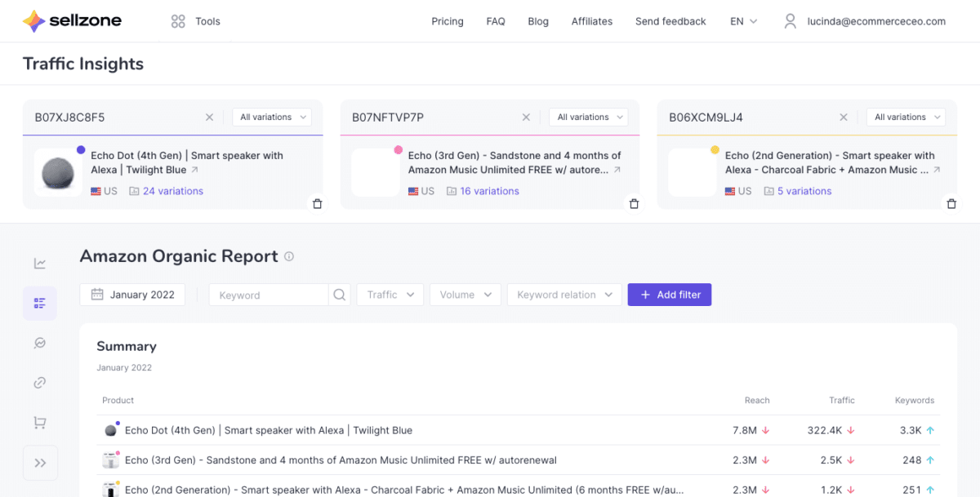Click the blue color dot on Echo Dot card
This screenshot has width=980, height=497.
[x=81, y=149]
